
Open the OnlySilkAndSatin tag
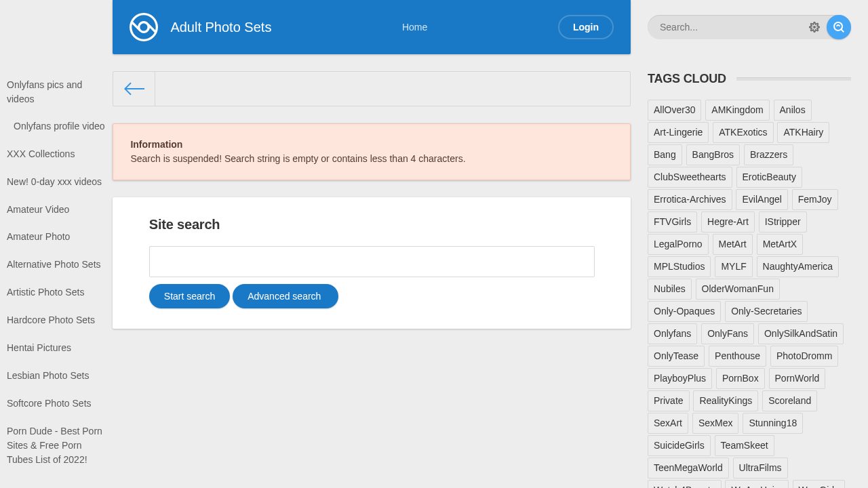[801, 334]
